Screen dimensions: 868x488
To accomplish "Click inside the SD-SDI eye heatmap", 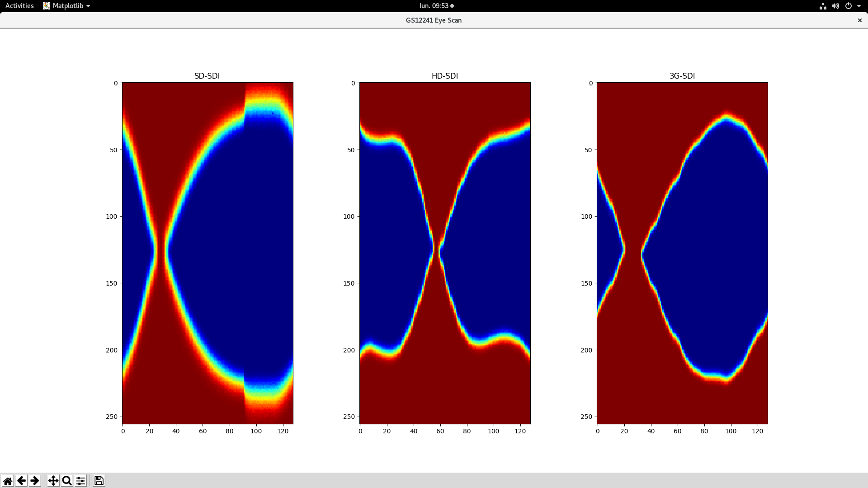I will (208, 253).
